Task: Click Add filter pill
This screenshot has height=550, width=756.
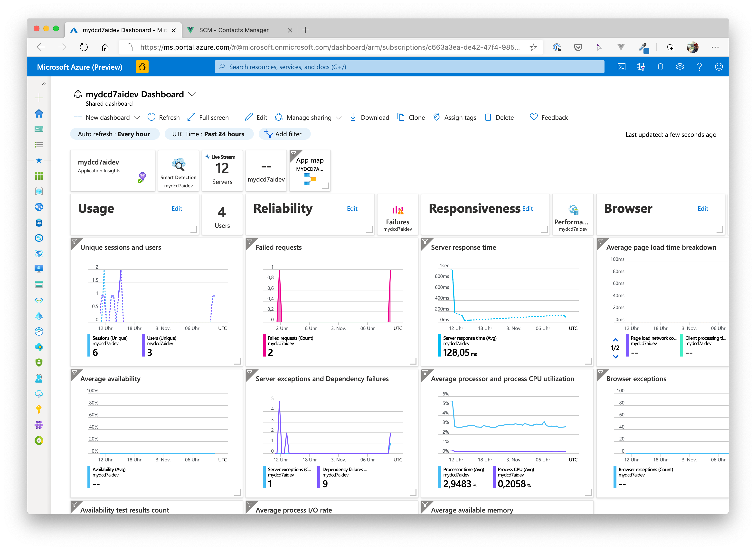Action: click(x=284, y=134)
